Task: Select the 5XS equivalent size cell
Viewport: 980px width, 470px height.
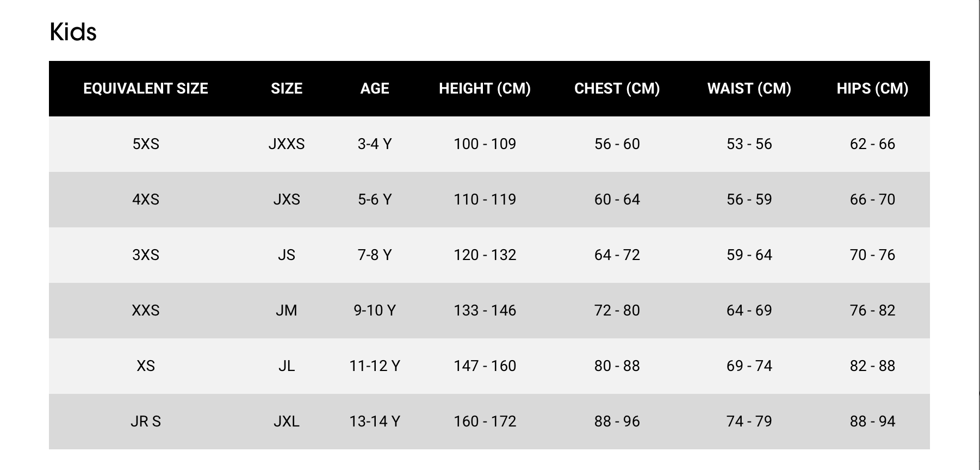Action: (x=146, y=144)
